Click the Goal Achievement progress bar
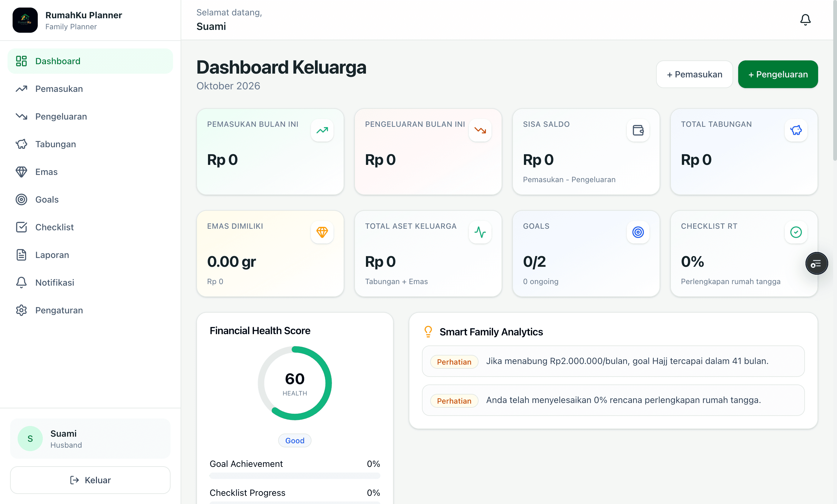Screen dimensions: 837x504 pos(295,476)
